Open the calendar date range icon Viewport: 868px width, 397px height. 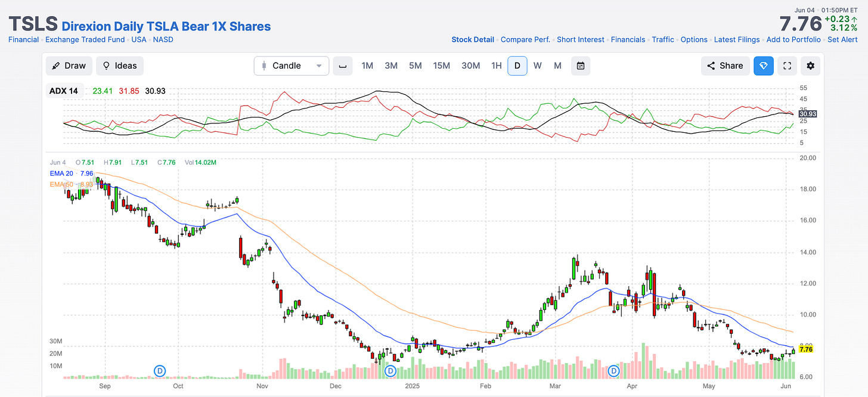point(581,66)
